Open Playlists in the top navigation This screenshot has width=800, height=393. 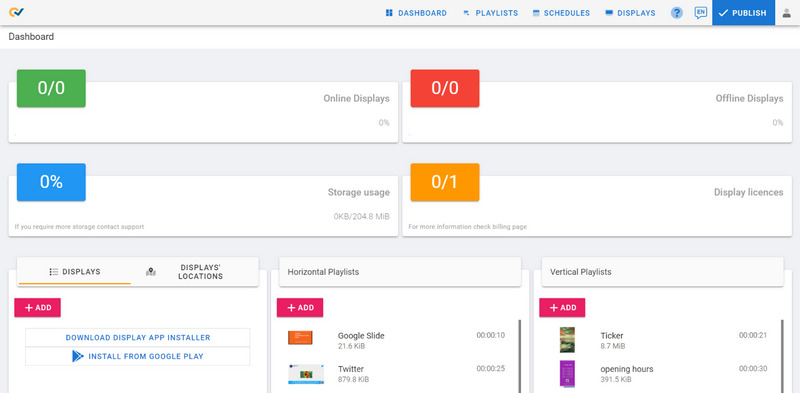coord(490,13)
